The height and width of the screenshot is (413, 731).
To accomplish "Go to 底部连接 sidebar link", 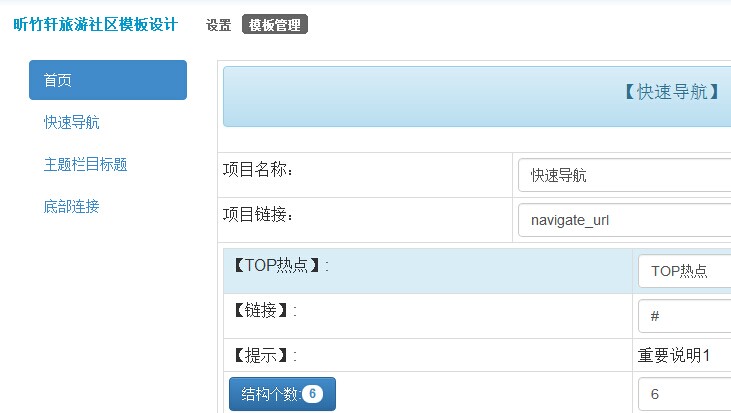I will (71, 206).
